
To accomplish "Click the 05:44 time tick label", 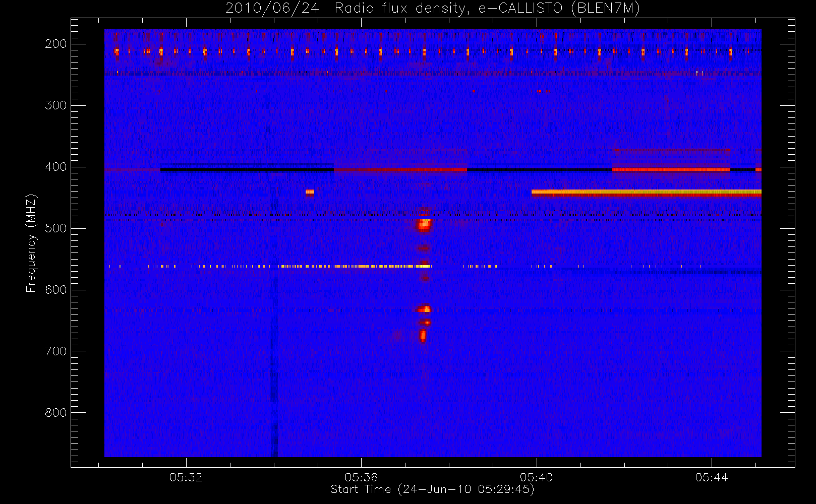I will pos(712,477).
